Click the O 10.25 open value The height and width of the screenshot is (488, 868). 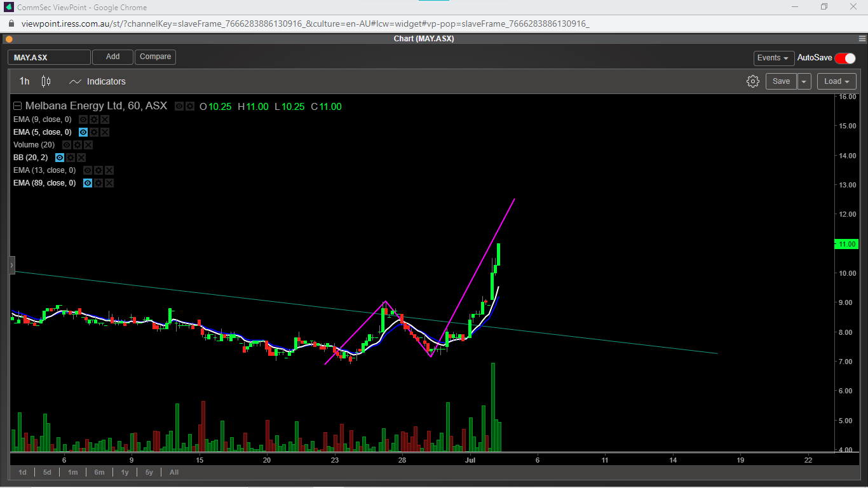pyautogui.click(x=215, y=107)
